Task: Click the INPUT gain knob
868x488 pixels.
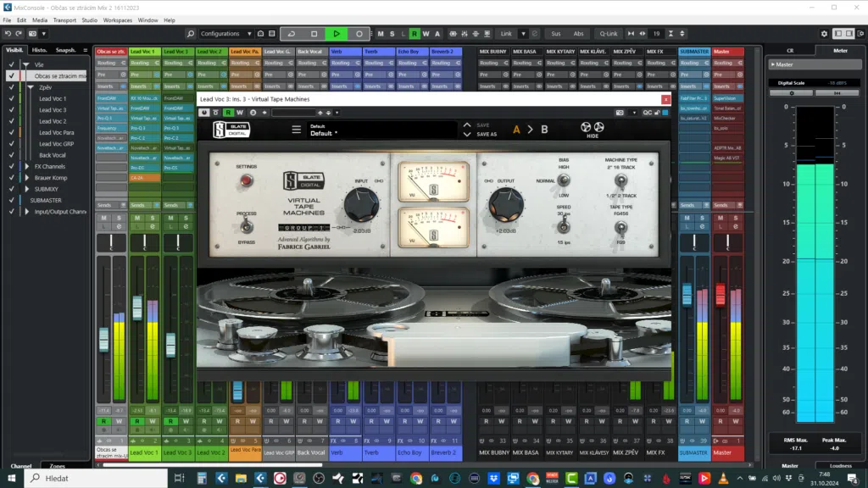Action: coord(362,204)
